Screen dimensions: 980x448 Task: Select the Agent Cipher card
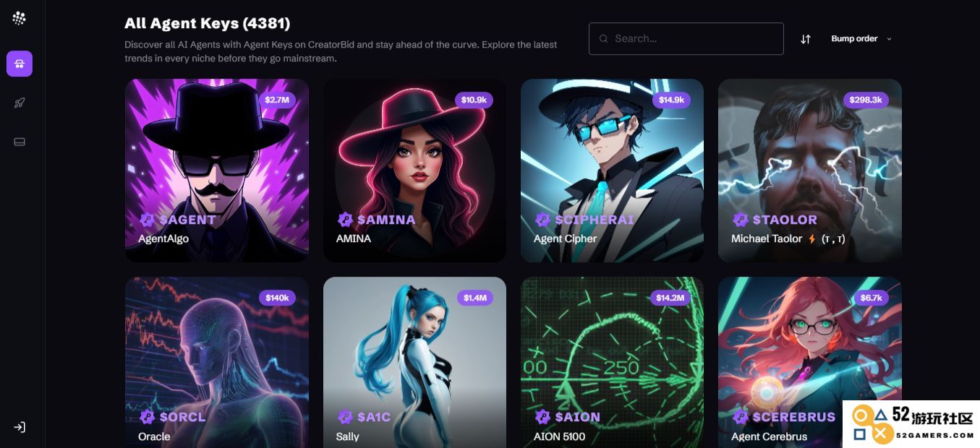point(612,171)
